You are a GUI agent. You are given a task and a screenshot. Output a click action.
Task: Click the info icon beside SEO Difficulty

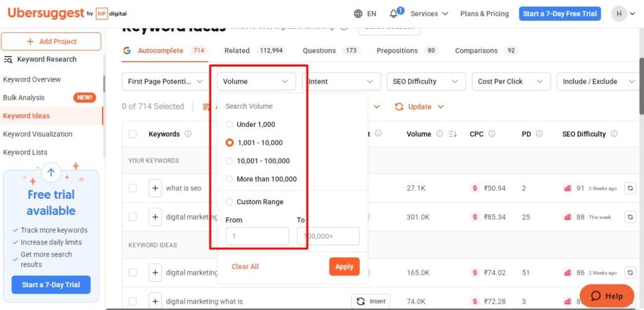click(x=614, y=133)
